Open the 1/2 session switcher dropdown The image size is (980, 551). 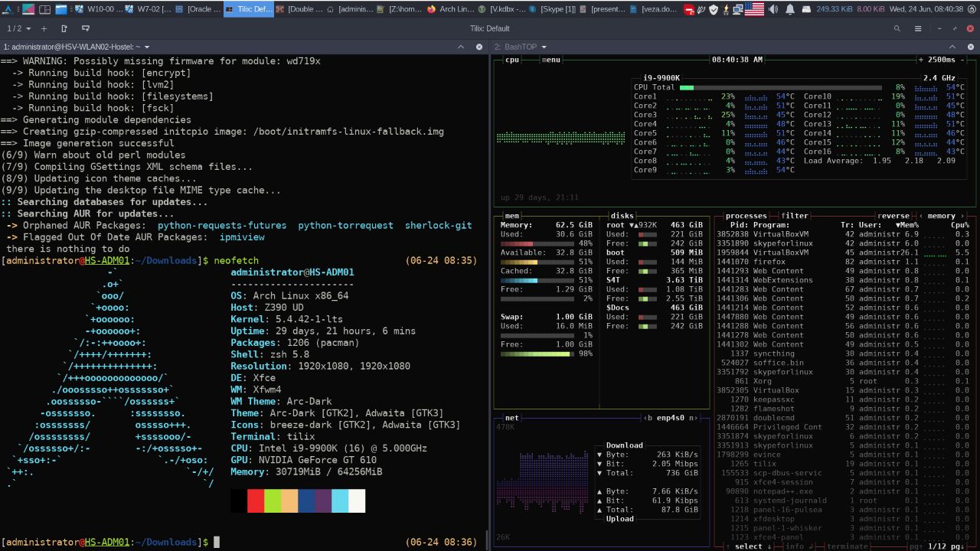pyautogui.click(x=19, y=28)
